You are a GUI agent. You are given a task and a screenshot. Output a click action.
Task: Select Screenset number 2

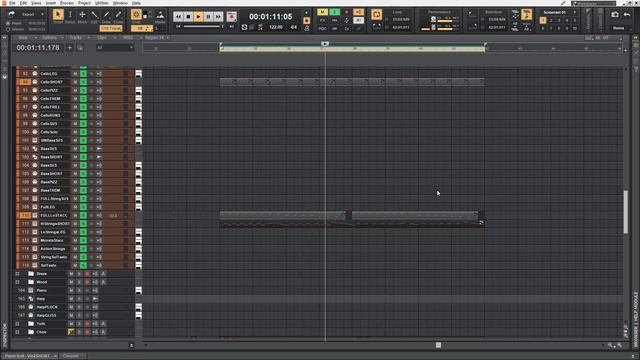(x=551, y=20)
